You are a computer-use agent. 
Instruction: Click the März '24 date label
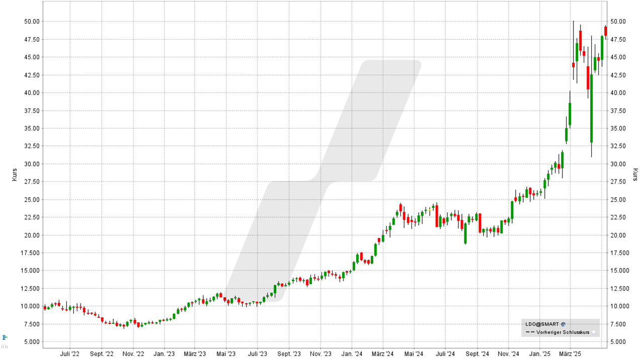(x=383, y=354)
